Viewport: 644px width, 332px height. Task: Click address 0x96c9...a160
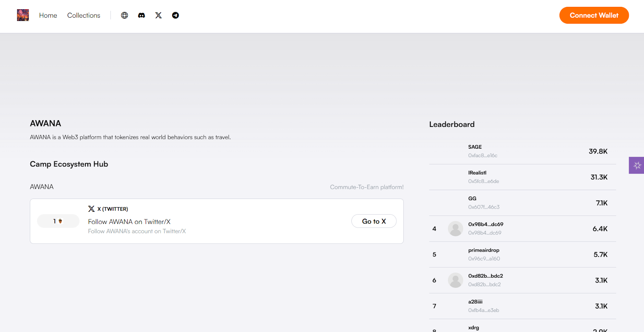point(484,259)
